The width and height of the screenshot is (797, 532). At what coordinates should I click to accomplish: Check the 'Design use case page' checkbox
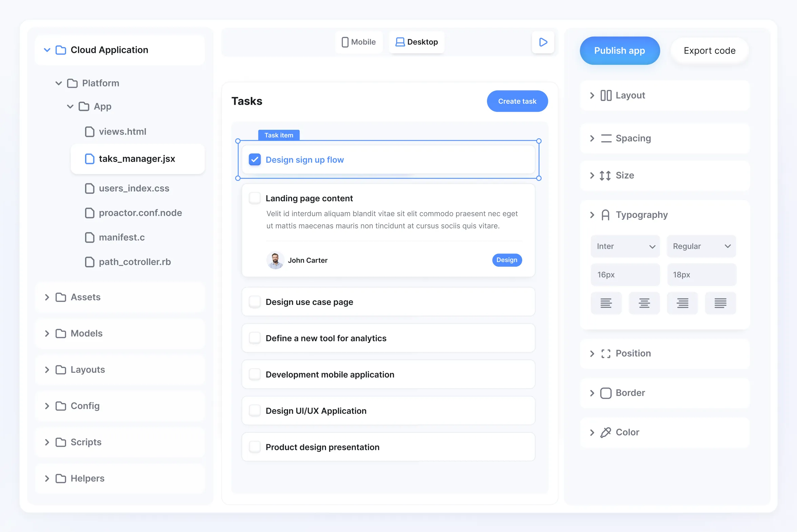[x=254, y=302]
